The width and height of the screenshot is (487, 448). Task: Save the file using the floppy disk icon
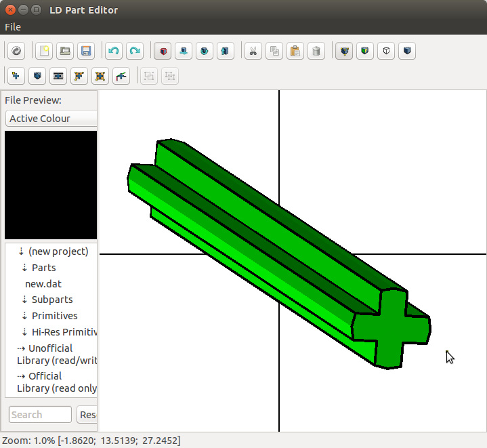[86, 51]
